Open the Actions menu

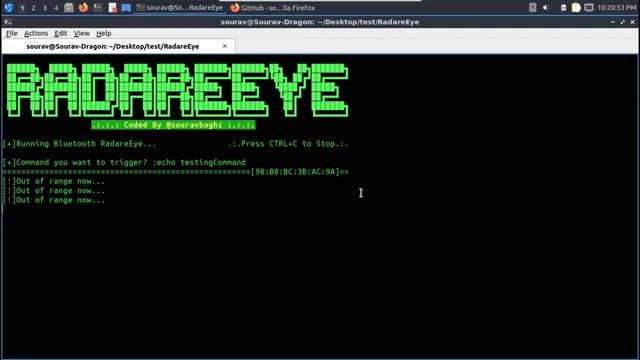36,33
